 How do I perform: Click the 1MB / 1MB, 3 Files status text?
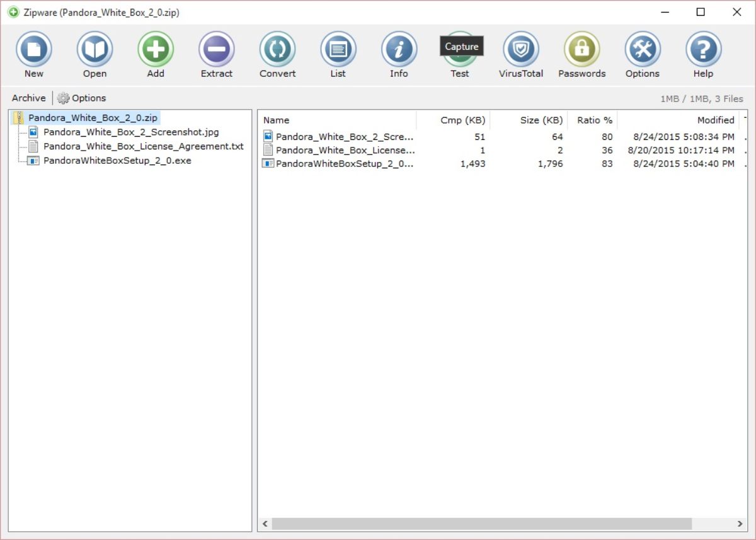point(702,99)
